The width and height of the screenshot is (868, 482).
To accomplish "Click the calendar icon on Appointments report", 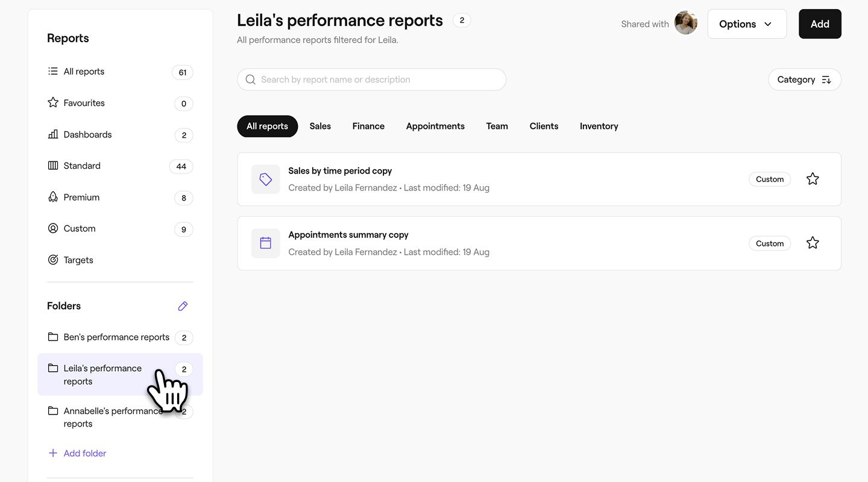I will point(266,243).
